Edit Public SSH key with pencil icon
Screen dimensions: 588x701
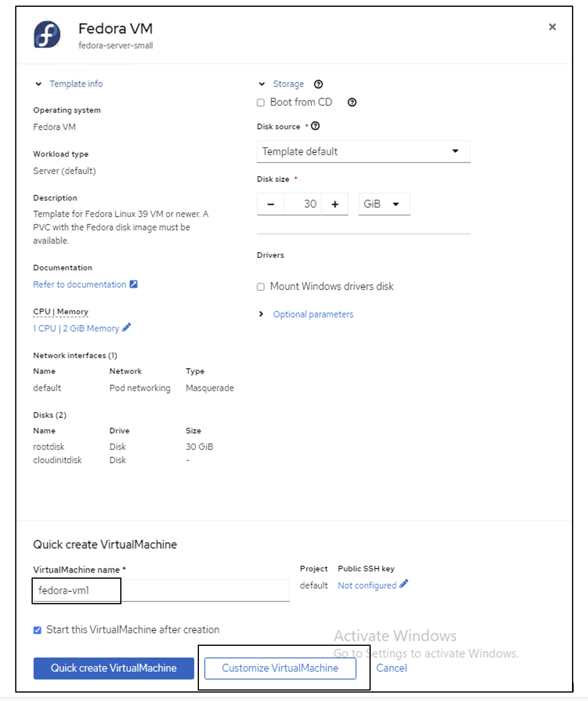click(404, 584)
